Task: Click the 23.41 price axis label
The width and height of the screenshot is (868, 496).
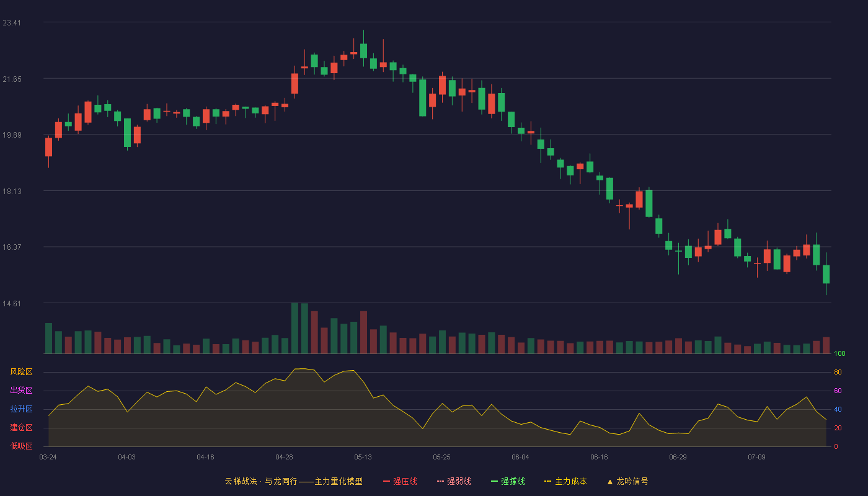Action: (12, 23)
